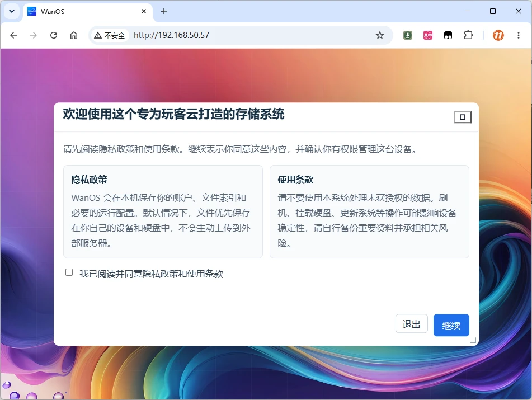Click the 不安全 security warning chip
This screenshot has height=400, width=532.
110,35
